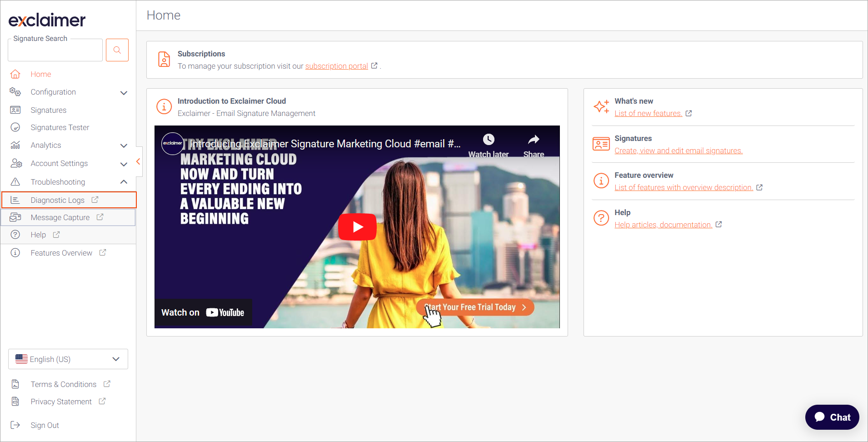The image size is (868, 442).
Task: Click the exclaimer logo
Action: 47,20
